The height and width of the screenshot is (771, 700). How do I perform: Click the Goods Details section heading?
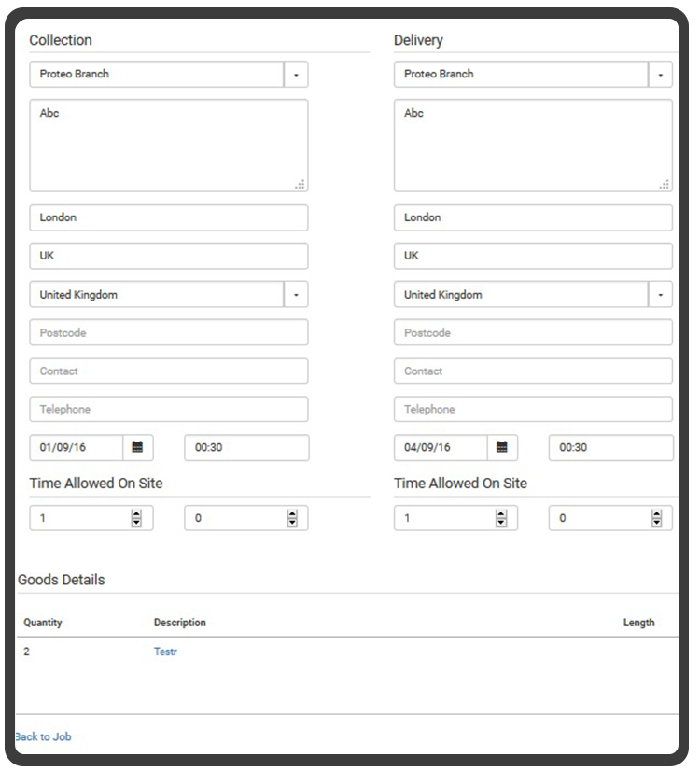62,580
